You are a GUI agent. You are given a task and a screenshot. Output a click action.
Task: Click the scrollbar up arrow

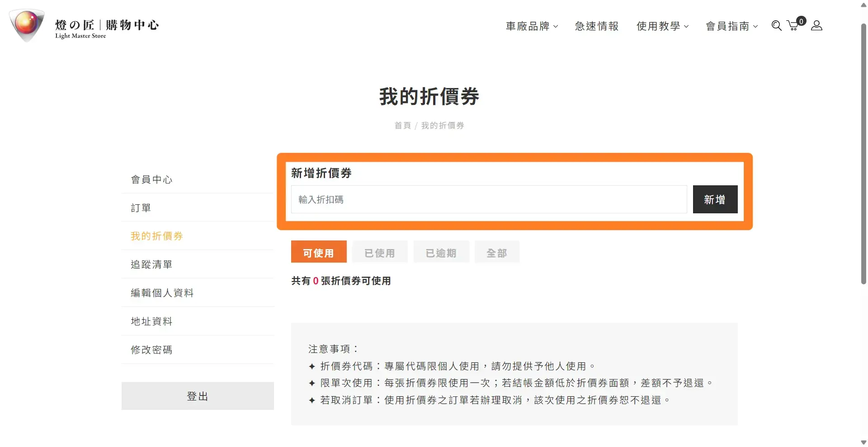pos(863,5)
